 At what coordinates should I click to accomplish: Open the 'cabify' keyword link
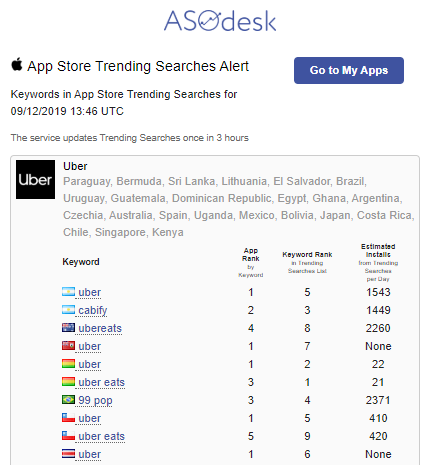[x=93, y=310]
